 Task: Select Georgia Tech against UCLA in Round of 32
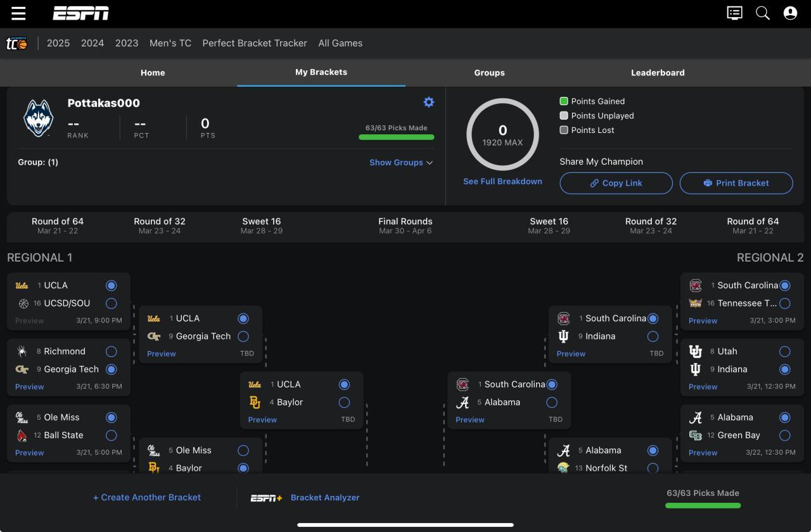click(243, 336)
